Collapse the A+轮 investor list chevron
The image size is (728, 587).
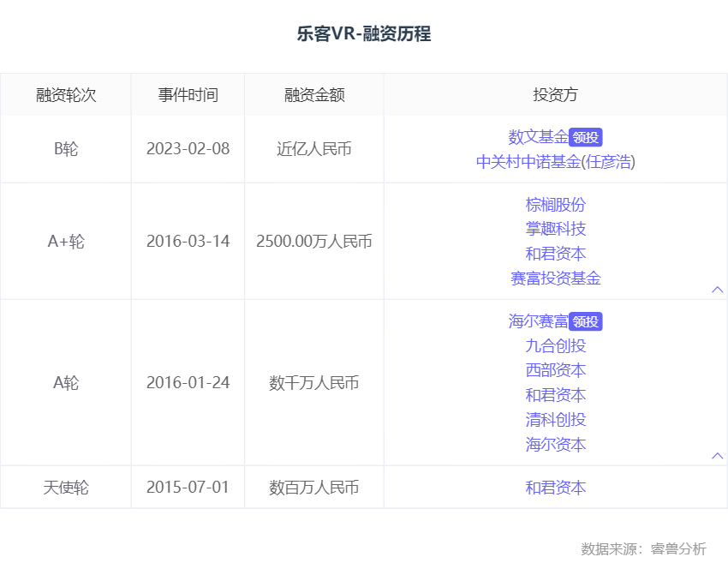(718, 290)
